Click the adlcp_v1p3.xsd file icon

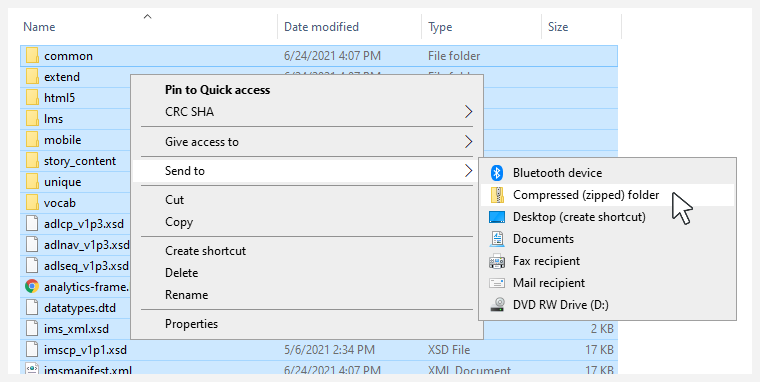pos(32,224)
